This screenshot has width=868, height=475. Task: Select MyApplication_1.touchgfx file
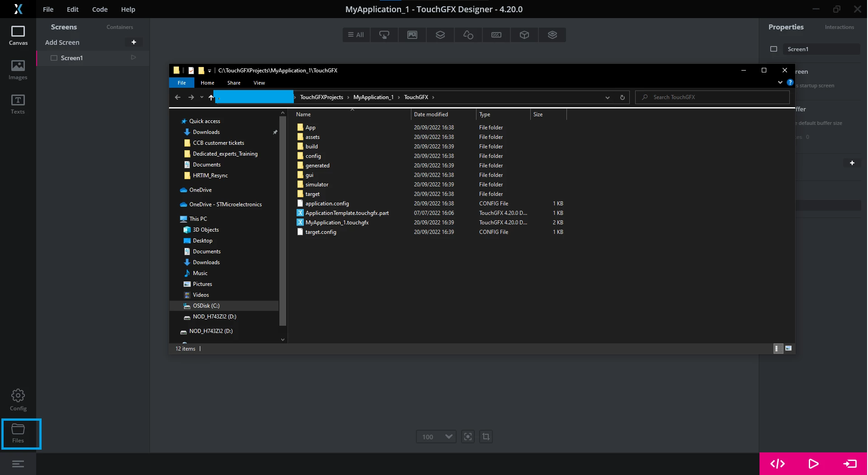pos(337,223)
